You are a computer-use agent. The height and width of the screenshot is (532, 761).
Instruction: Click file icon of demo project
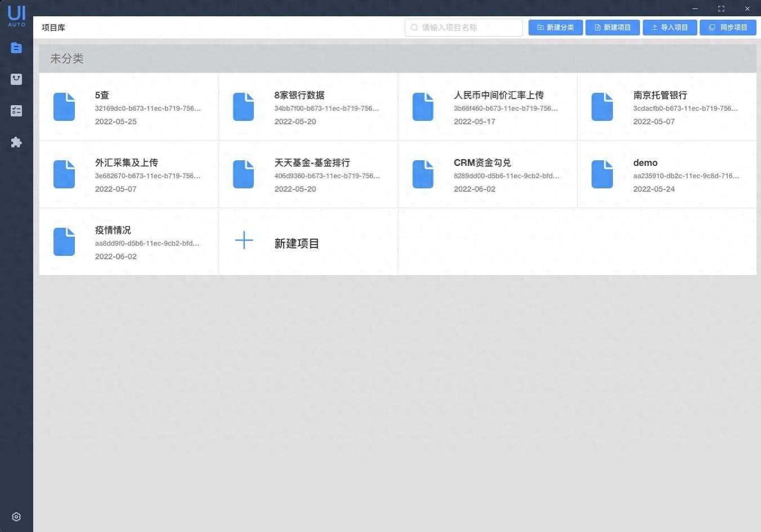coord(602,174)
